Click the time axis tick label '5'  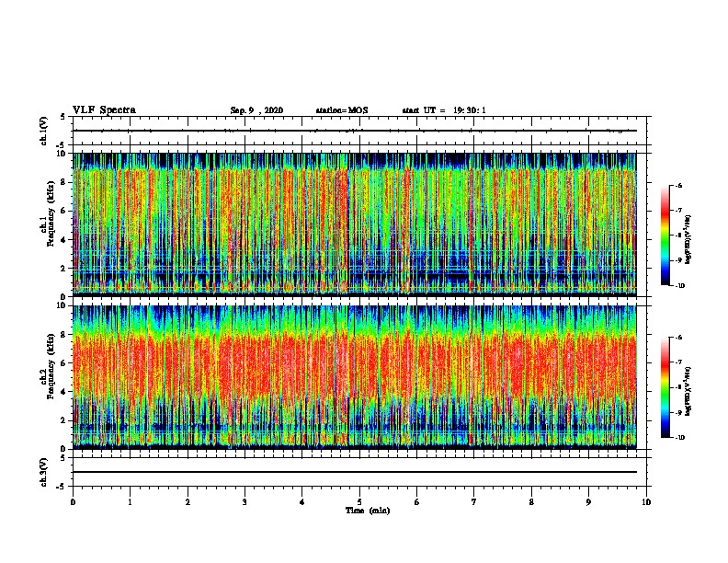(359, 502)
